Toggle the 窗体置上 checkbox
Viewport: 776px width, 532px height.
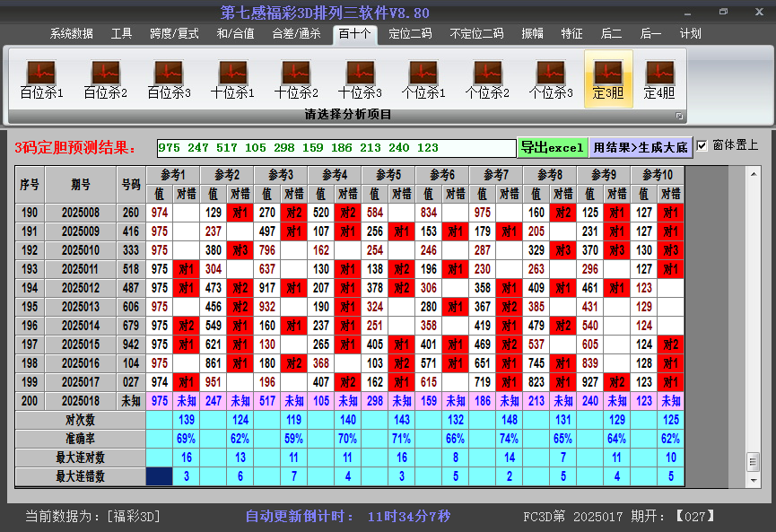pos(702,145)
